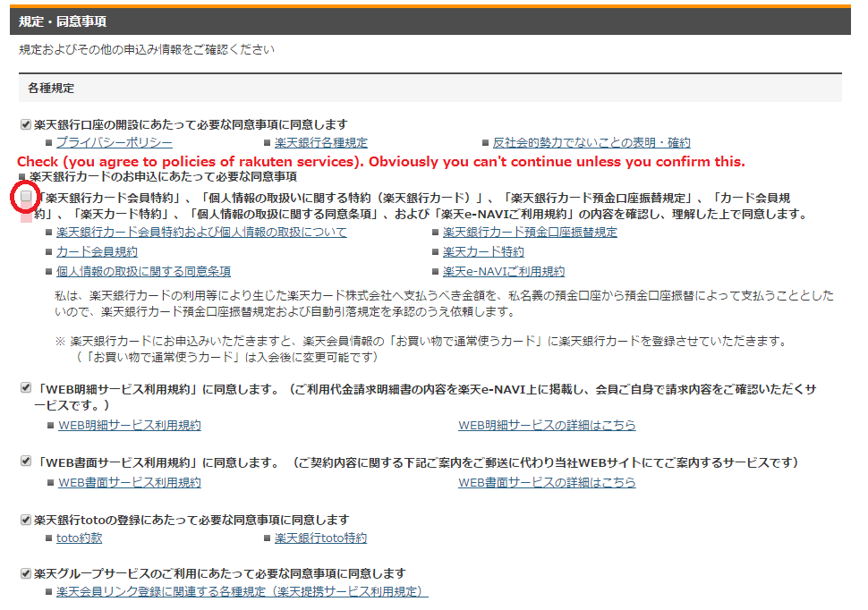Viewport: 868px width, 610px height.
Task: Toggle the WEB書面サービス利用規約 agreement checkbox
Action: pos(25,461)
